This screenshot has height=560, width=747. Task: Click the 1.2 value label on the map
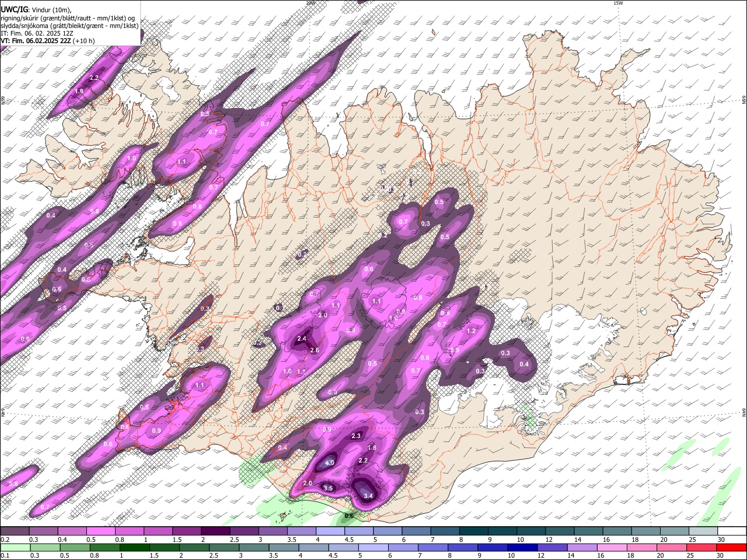tap(471, 331)
